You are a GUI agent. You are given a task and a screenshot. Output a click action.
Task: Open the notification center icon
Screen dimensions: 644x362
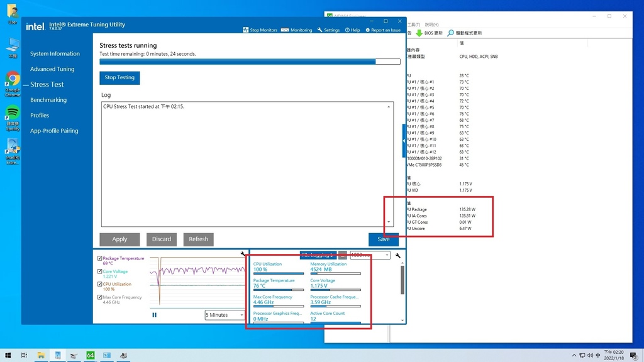coord(634,356)
